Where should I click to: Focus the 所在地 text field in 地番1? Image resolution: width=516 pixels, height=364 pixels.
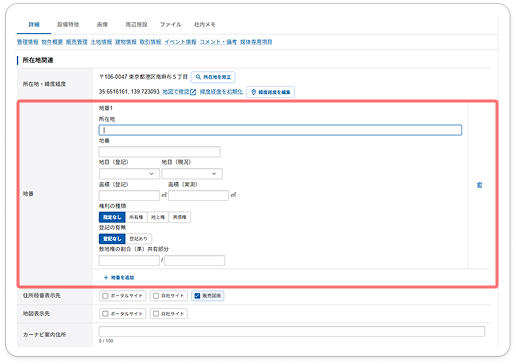280,130
